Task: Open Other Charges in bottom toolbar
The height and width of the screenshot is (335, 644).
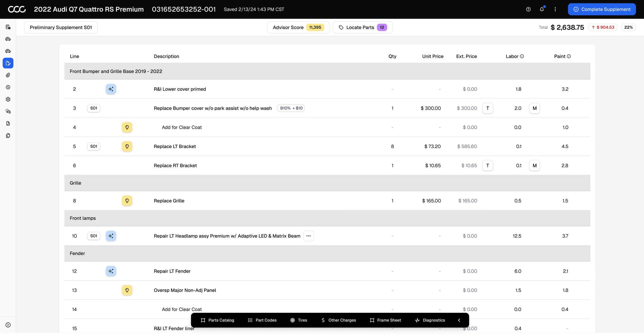Action: (338, 320)
